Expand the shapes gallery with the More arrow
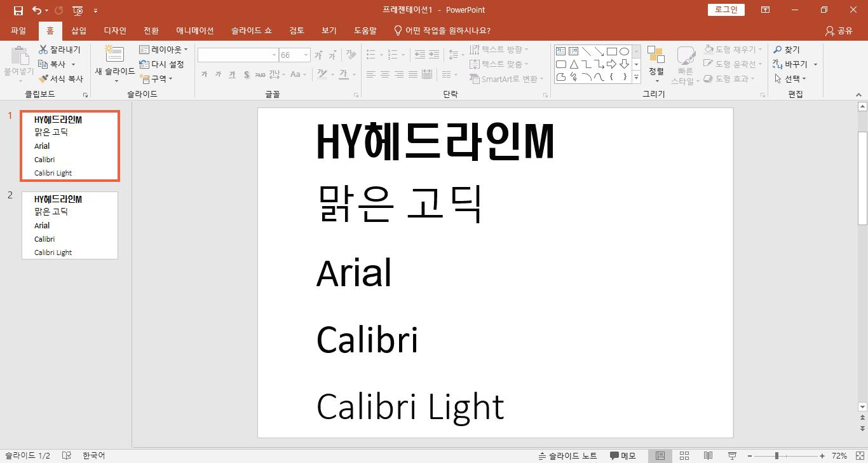Screen dimensions: 868x463 [x=636, y=78]
